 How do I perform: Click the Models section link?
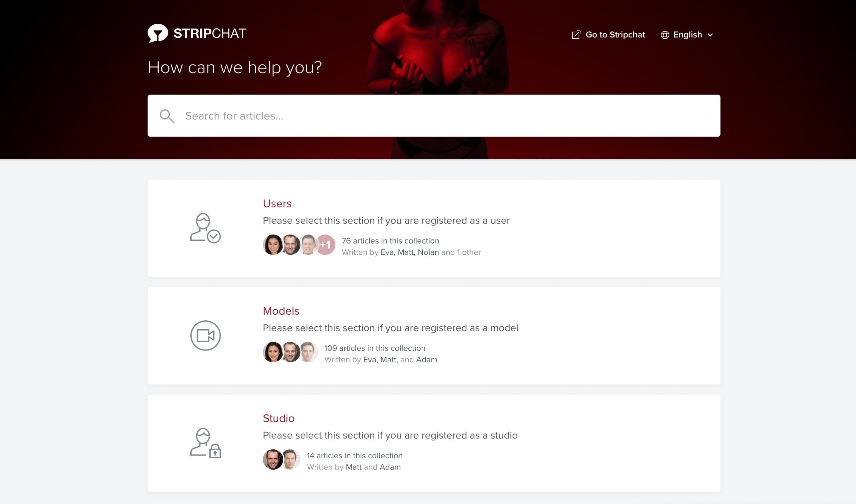(x=281, y=310)
